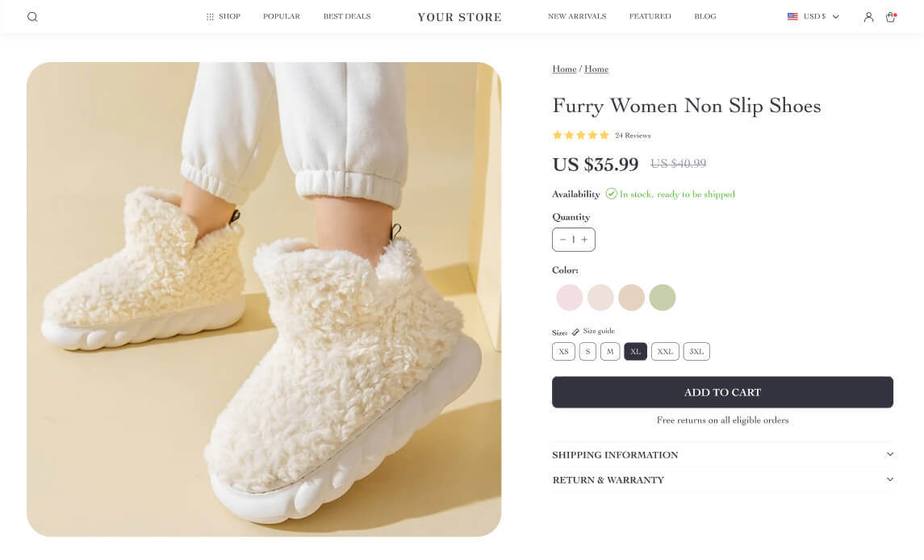
Task: Click the US flag currency icon
Action: 792,17
